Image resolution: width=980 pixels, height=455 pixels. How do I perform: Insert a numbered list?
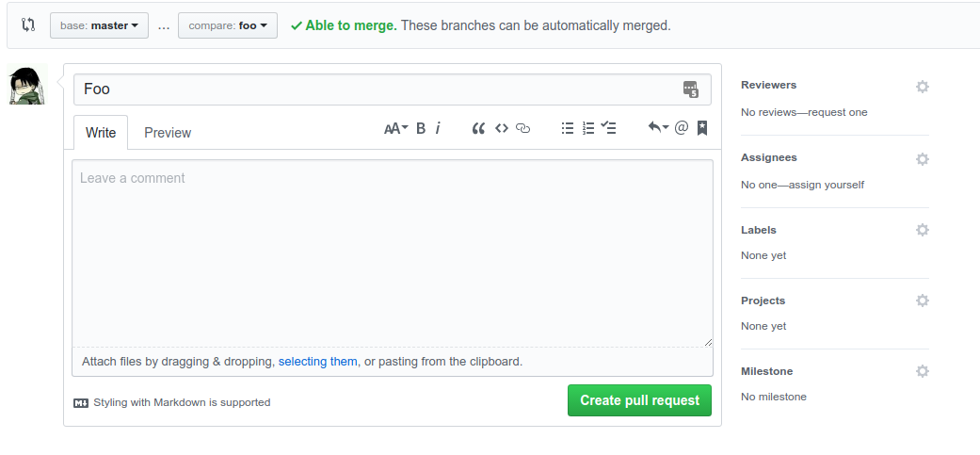tap(588, 128)
